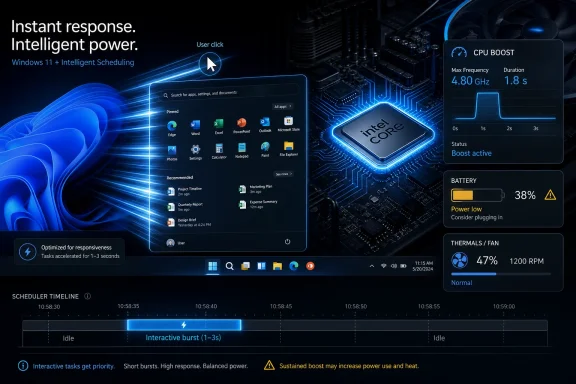
Task: Click the '4.80 GHz' max frequency value
Action: pos(470,80)
